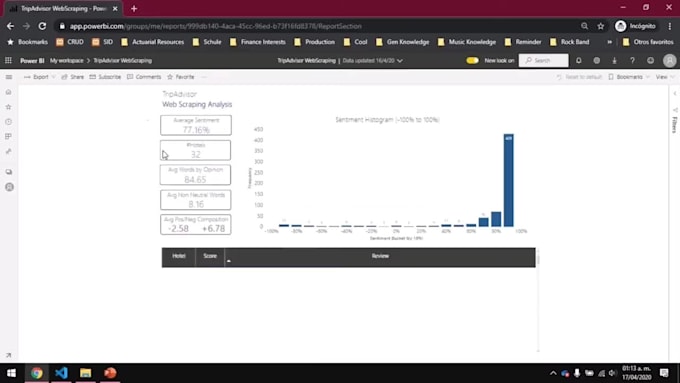Open Favorites star in the left sidebar
Screen dimensions: 680x383
pyautogui.click(x=8, y=107)
